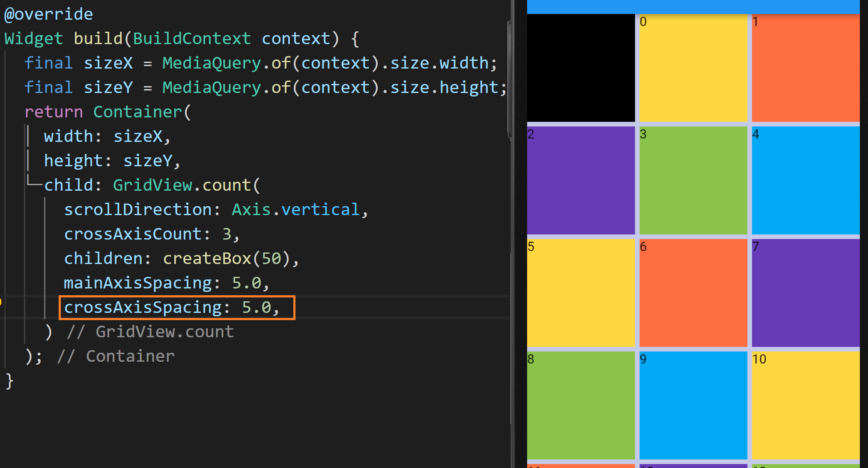The height and width of the screenshot is (468, 868).
Task: Tap the yellow tile numbered 5
Action: 581,293
